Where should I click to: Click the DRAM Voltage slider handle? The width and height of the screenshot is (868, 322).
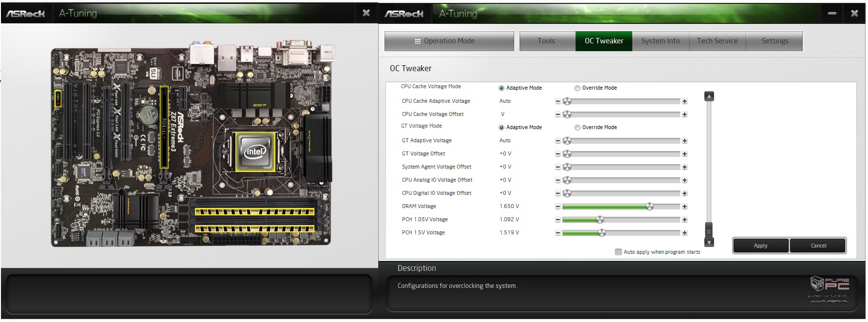pyautogui.click(x=650, y=207)
